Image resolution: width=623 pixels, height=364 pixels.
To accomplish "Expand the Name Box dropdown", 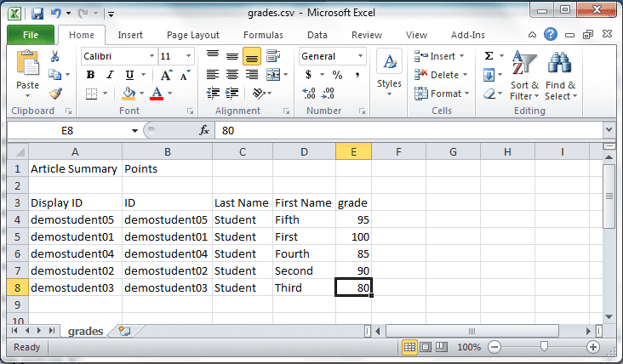I will coord(134,131).
